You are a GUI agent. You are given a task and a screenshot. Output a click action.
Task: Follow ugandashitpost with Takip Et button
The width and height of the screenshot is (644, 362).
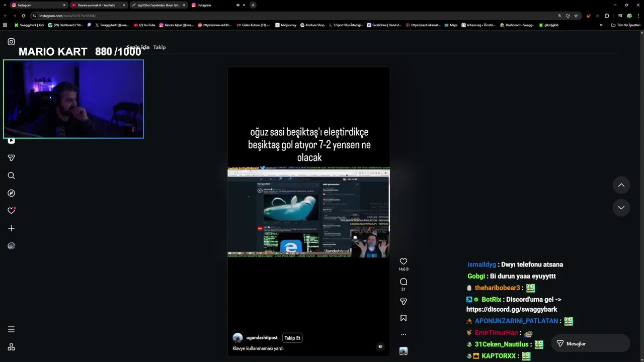click(x=292, y=338)
